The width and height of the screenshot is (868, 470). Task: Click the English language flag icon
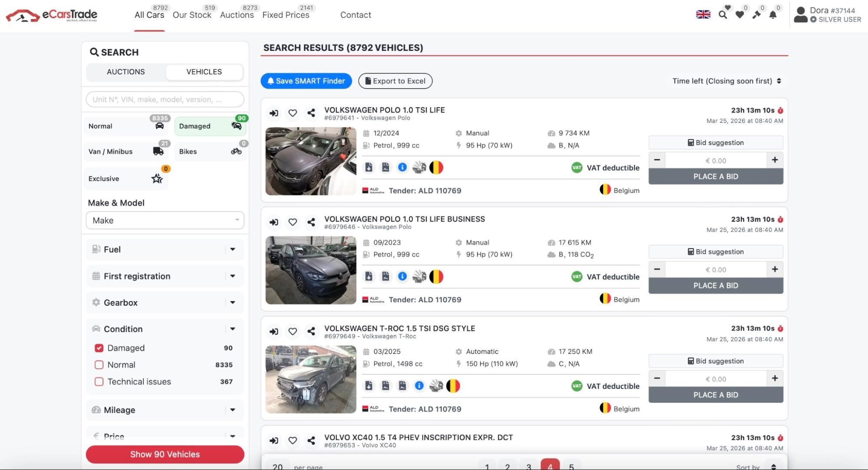point(703,14)
